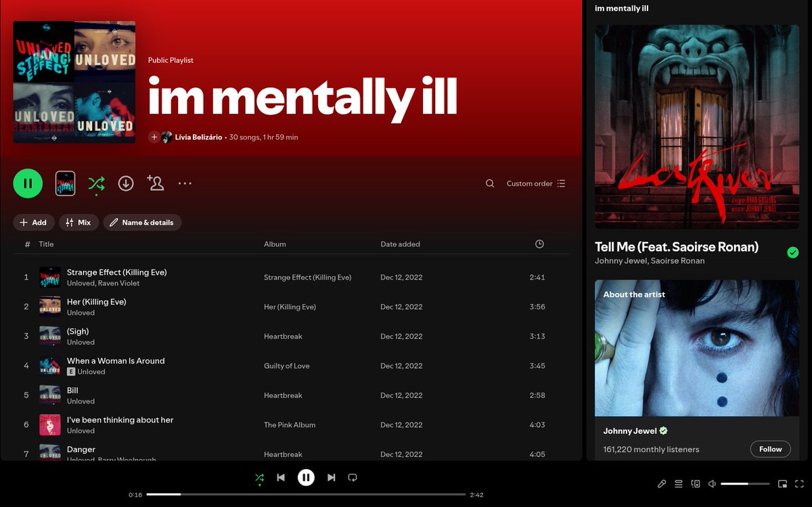Sort by the duration clock icon
The image size is (812, 507).
pyautogui.click(x=539, y=244)
